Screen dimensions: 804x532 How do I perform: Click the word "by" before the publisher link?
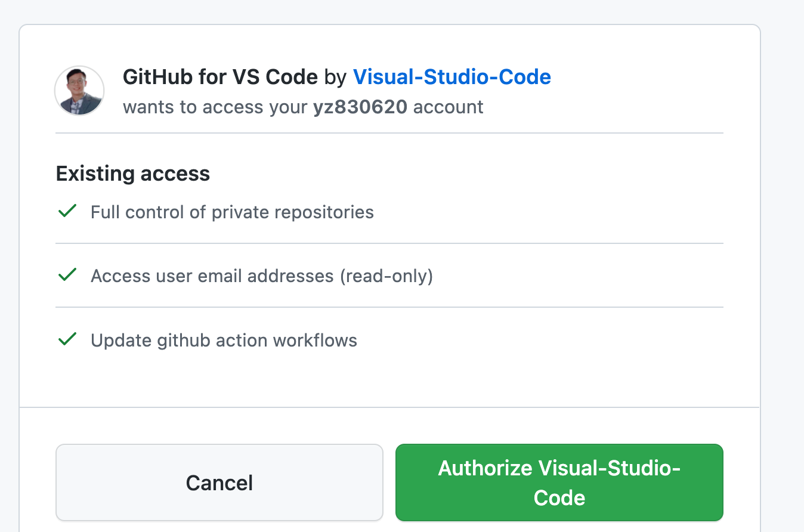pyautogui.click(x=335, y=77)
